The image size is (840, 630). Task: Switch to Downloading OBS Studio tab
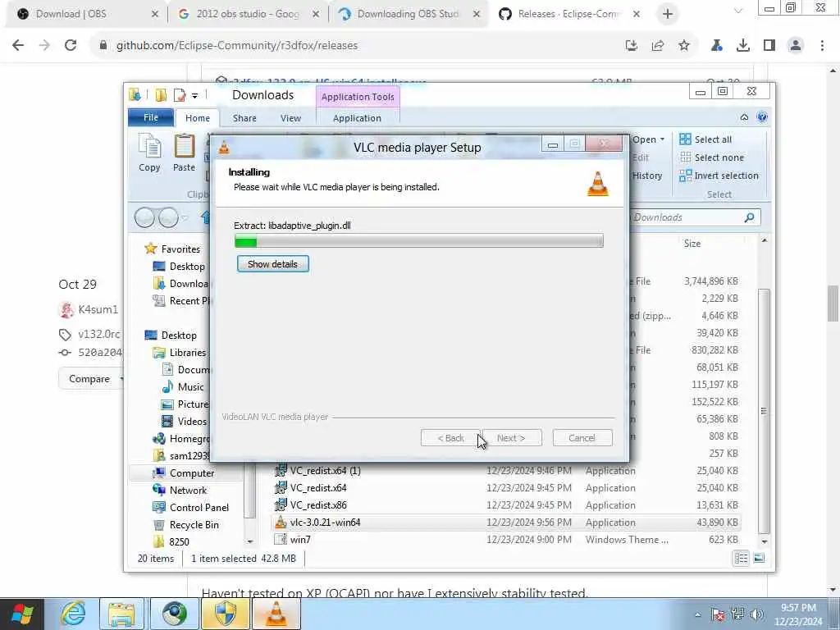click(x=410, y=14)
